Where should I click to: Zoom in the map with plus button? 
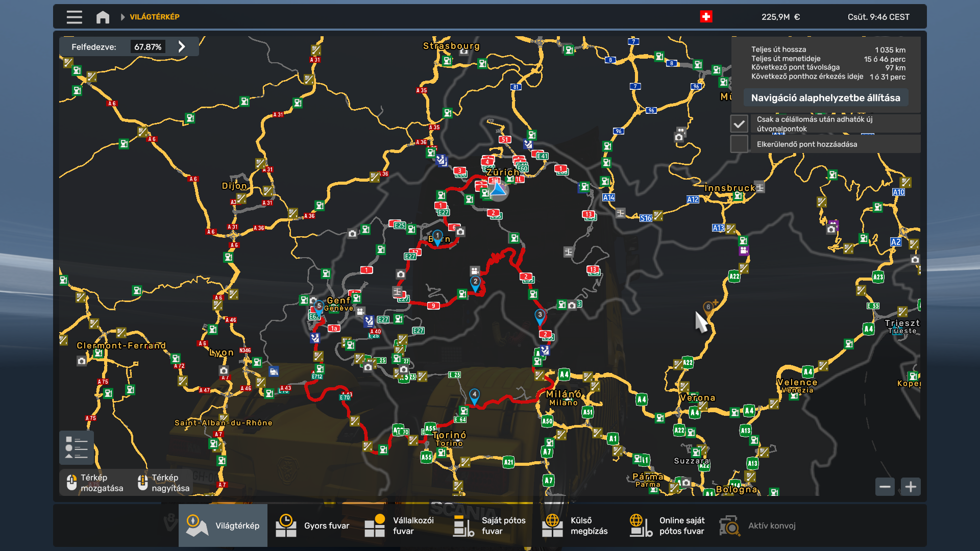click(x=911, y=487)
